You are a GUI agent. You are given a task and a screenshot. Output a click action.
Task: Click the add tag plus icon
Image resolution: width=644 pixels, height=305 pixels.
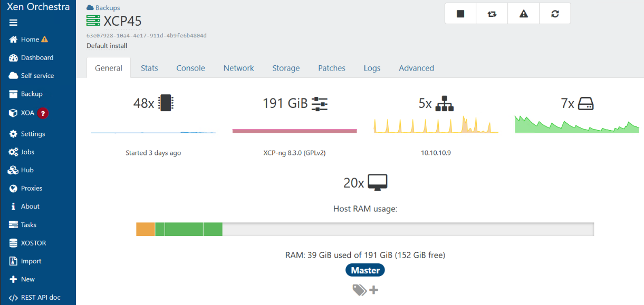[373, 290]
